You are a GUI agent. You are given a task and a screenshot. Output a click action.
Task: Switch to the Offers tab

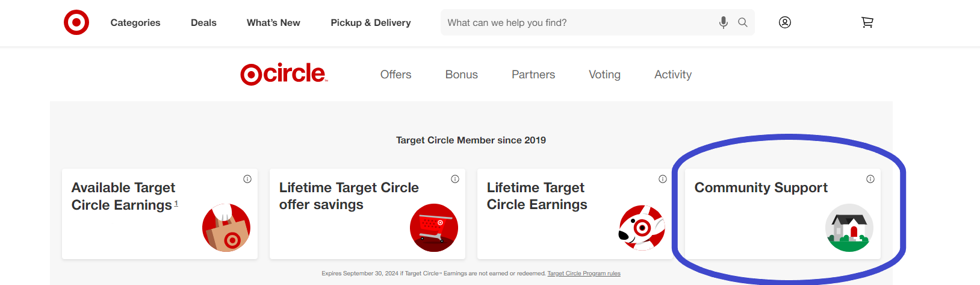click(x=396, y=75)
